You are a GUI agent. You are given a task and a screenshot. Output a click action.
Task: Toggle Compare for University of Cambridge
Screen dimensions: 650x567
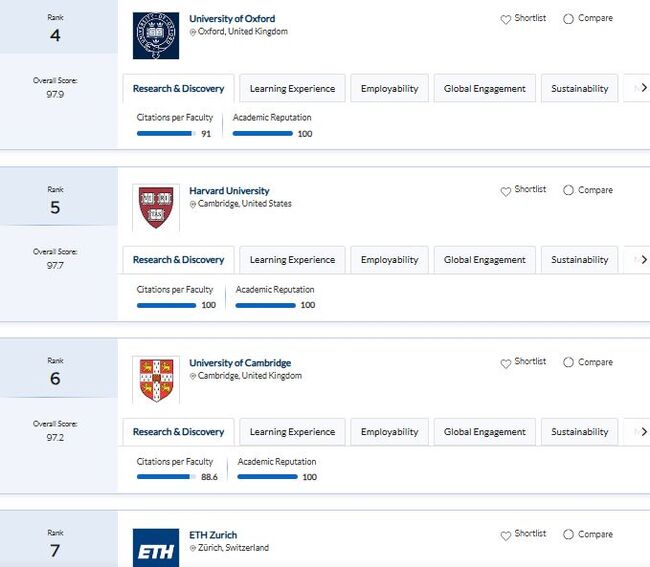pos(569,363)
